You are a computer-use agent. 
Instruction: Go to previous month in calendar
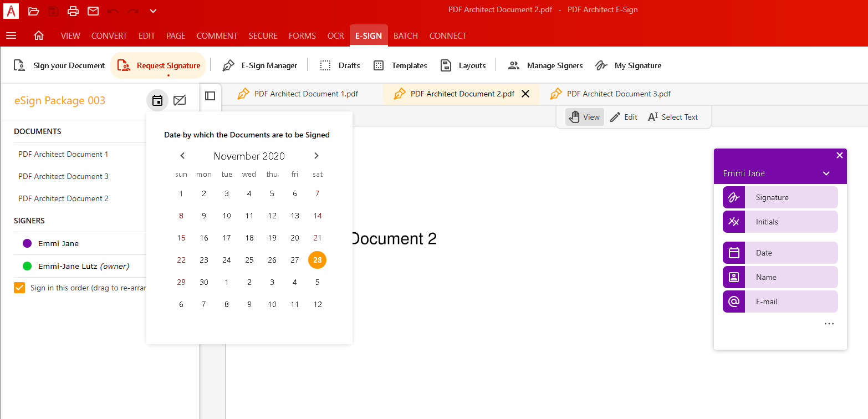click(x=182, y=156)
